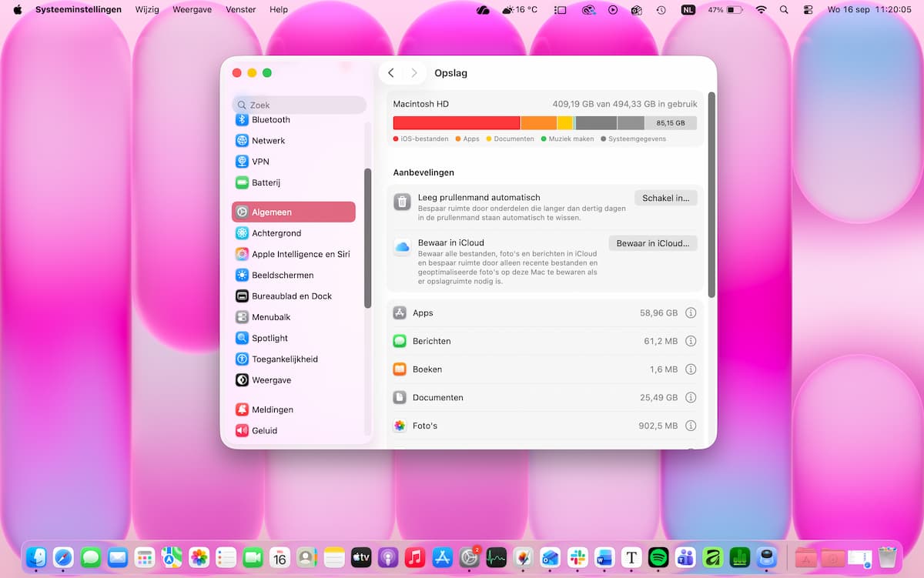Open the Trash in the Dock
924x578 pixels.
click(x=887, y=557)
